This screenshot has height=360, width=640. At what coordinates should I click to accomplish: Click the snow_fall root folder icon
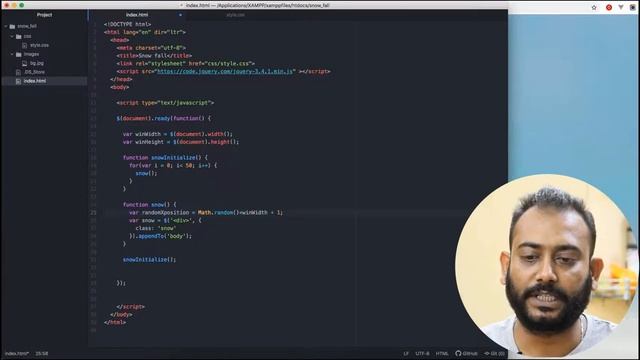coord(12,26)
